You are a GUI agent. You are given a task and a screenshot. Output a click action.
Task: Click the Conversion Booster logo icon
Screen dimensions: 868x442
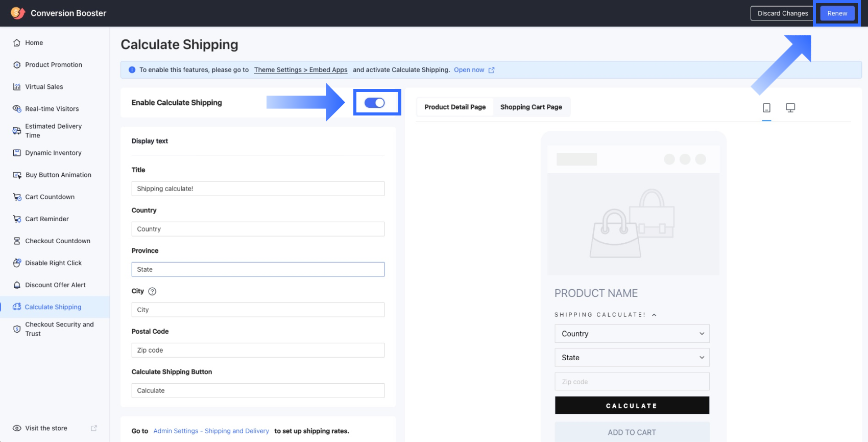point(18,13)
